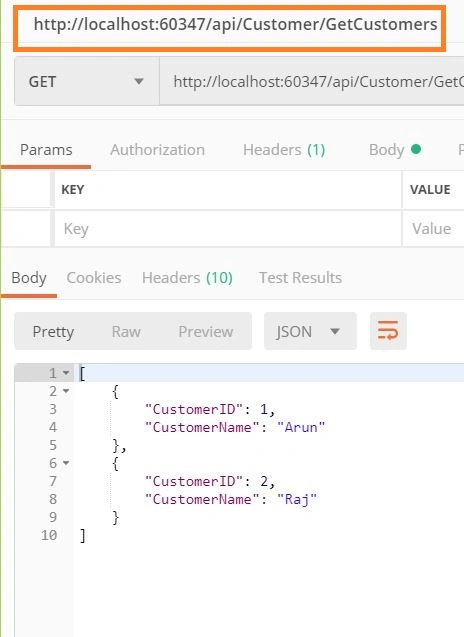
Task: Collapse the array at line 1
Action: coord(66,373)
